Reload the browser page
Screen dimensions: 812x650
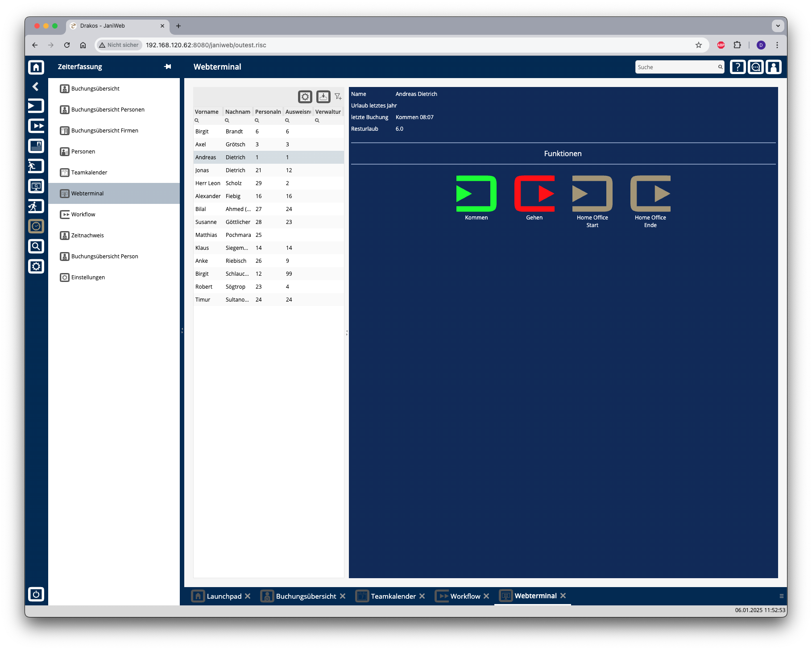pos(67,45)
